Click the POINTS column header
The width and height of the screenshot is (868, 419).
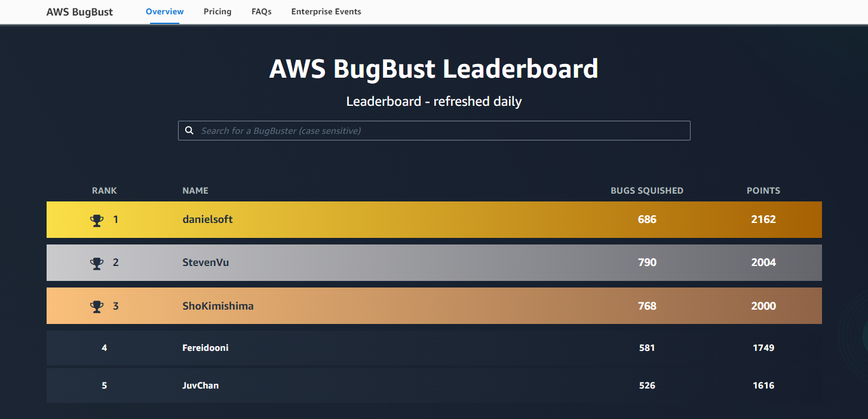[763, 191]
